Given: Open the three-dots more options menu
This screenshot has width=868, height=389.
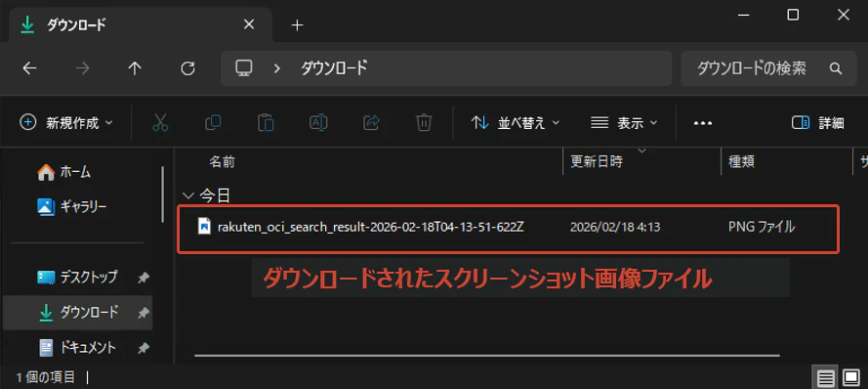Looking at the screenshot, I should pos(702,123).
